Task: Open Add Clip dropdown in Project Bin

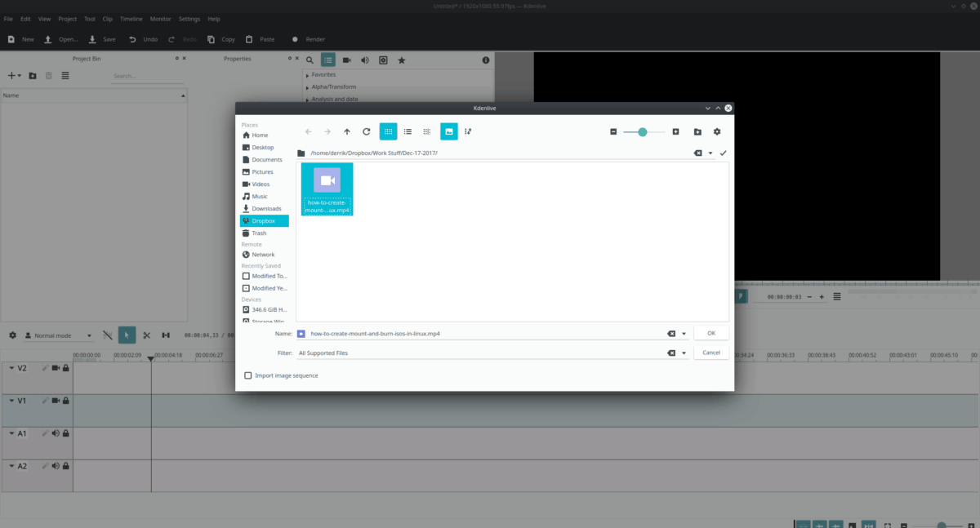Action: tap(15, 76)
